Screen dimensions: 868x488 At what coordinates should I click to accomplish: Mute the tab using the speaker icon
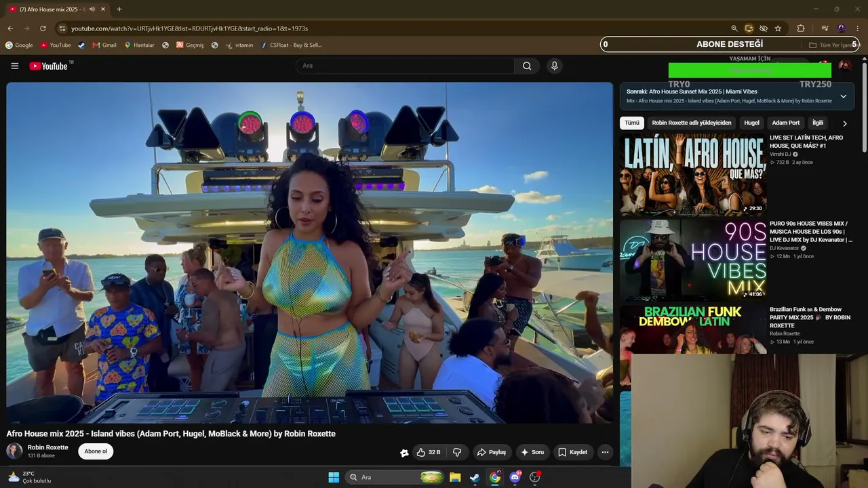coord(92,9)
